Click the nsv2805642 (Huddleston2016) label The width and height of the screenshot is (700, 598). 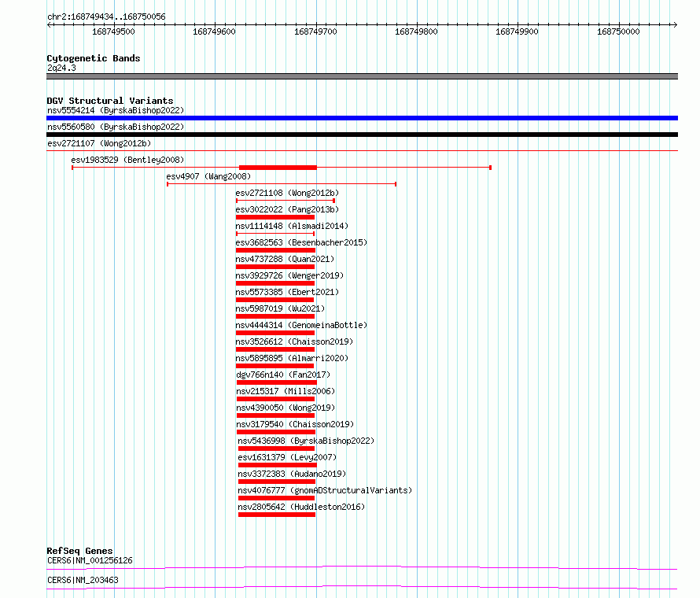[301, 507]
